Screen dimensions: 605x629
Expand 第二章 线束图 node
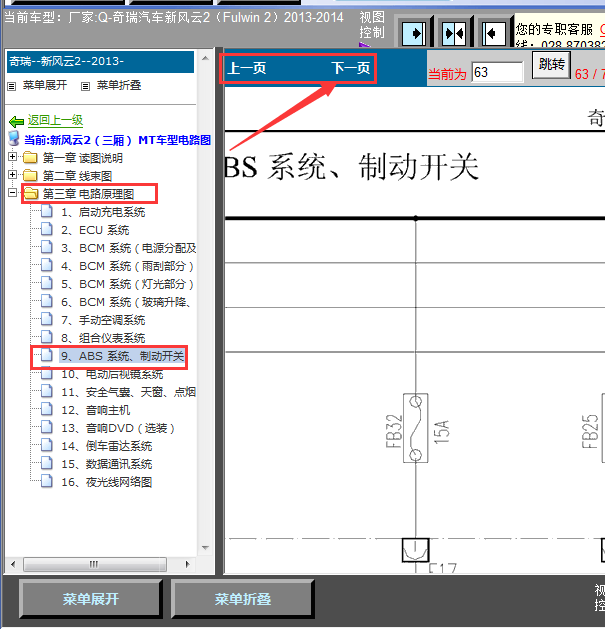pyautogui.click(x=12, y=174)
